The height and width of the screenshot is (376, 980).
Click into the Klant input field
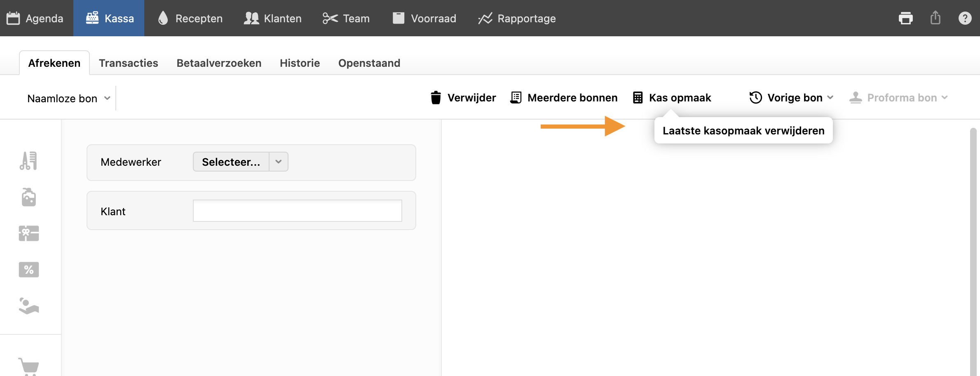coord(297,211)
